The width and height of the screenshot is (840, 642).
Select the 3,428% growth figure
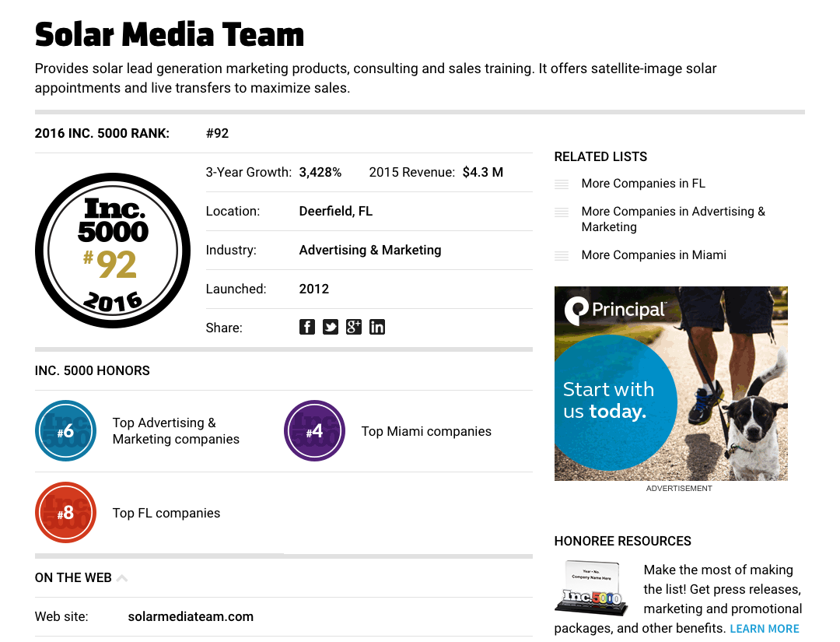(x=320, y=172)
